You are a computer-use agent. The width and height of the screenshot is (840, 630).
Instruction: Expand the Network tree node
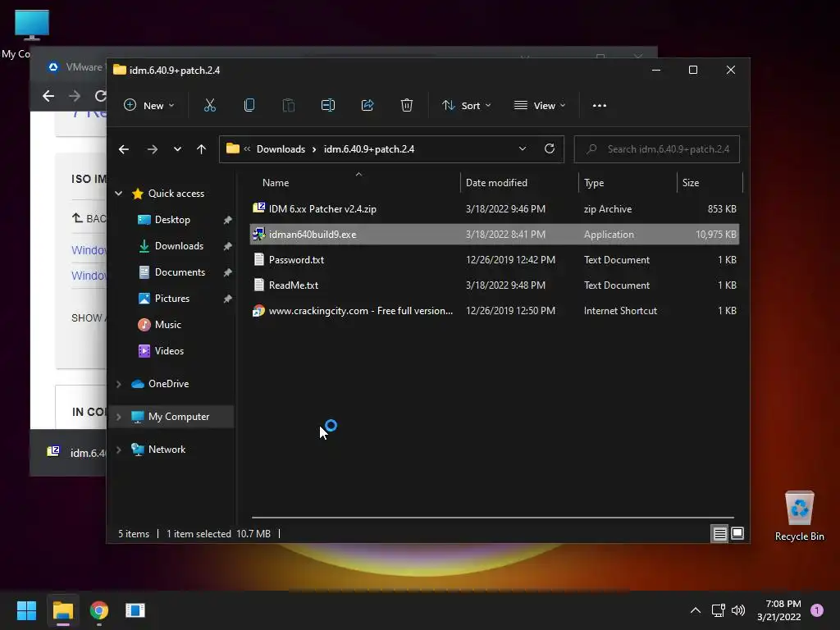click(118, 450)
